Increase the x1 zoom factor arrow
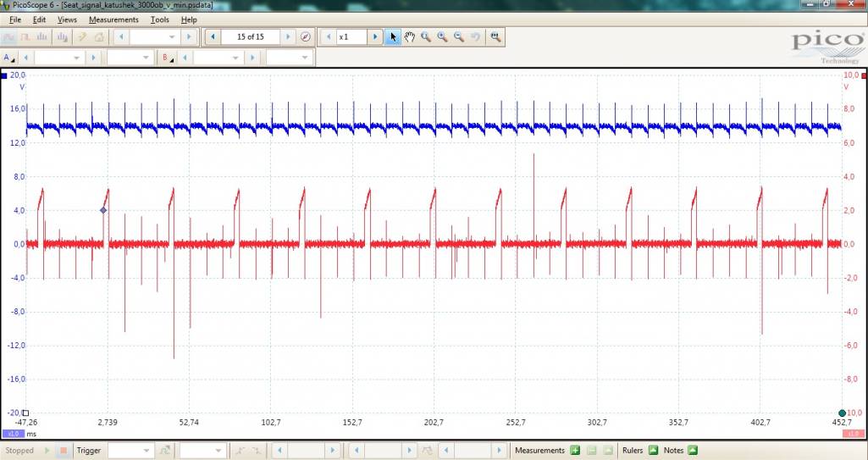Image resolution: width=868 pixels, height=460 pixels. point(375,37)
